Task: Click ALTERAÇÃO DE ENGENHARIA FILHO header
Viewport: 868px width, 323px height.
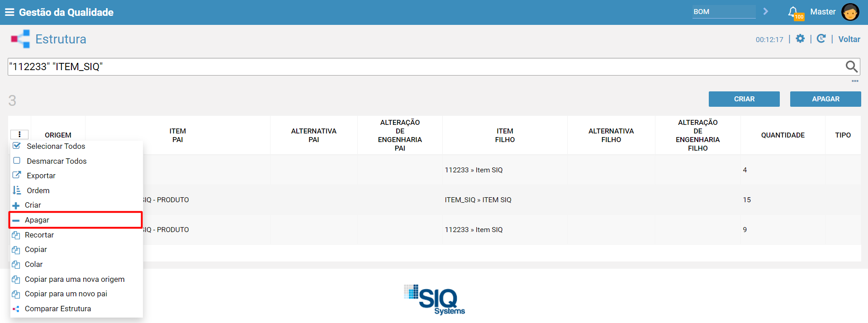Action: pos(698,135)
